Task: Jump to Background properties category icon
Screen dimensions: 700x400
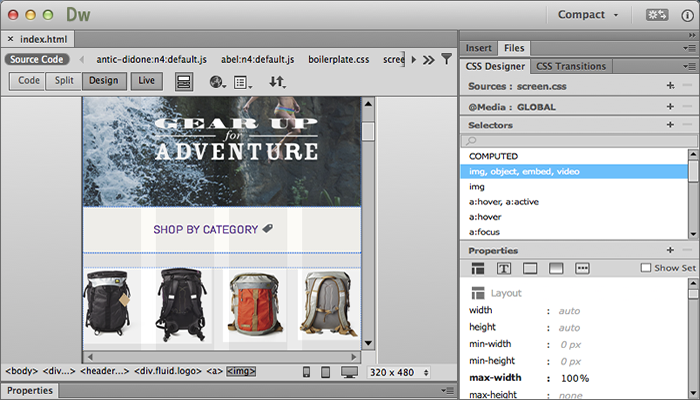Action: click(x=556, y=268)
